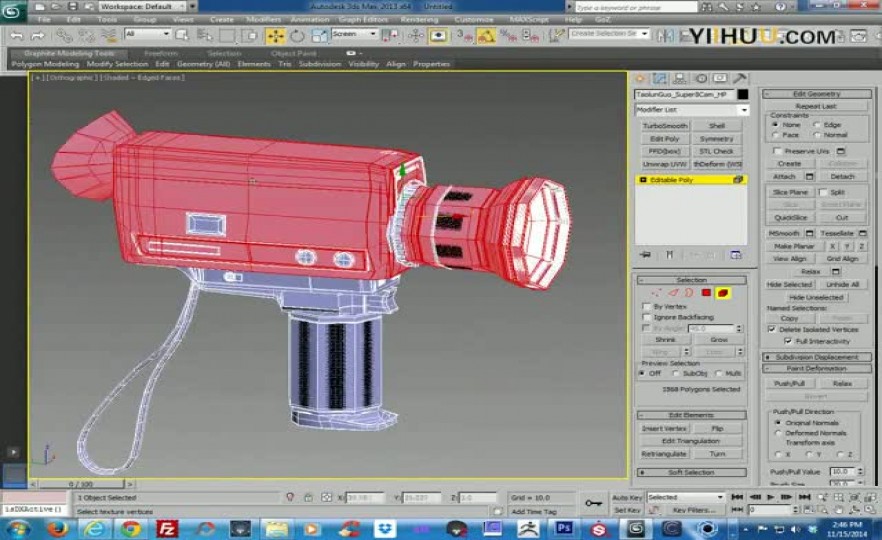
Task: Click the TurboSmooth modifier button
Action: [x=665, y=125]
